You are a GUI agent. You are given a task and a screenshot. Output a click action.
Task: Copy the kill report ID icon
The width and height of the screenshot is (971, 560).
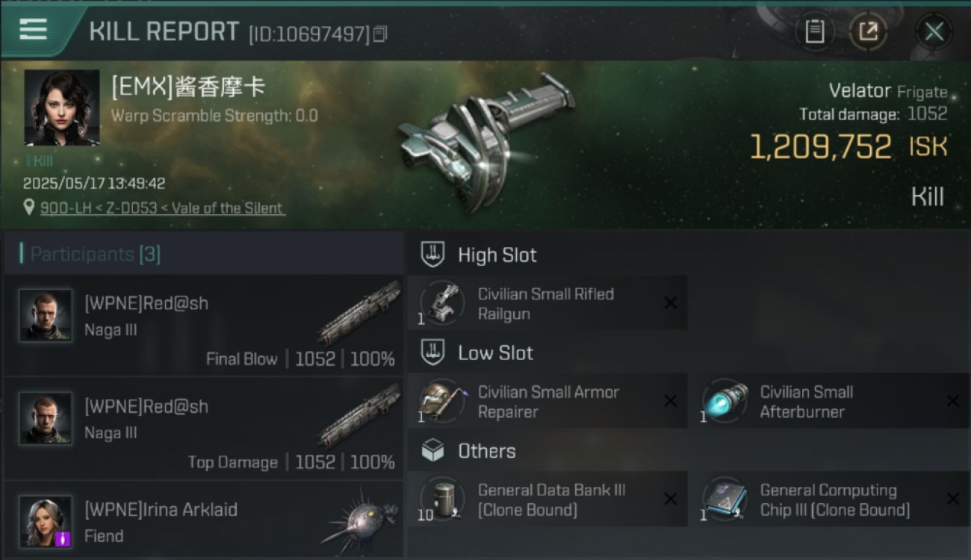[380, 34]
